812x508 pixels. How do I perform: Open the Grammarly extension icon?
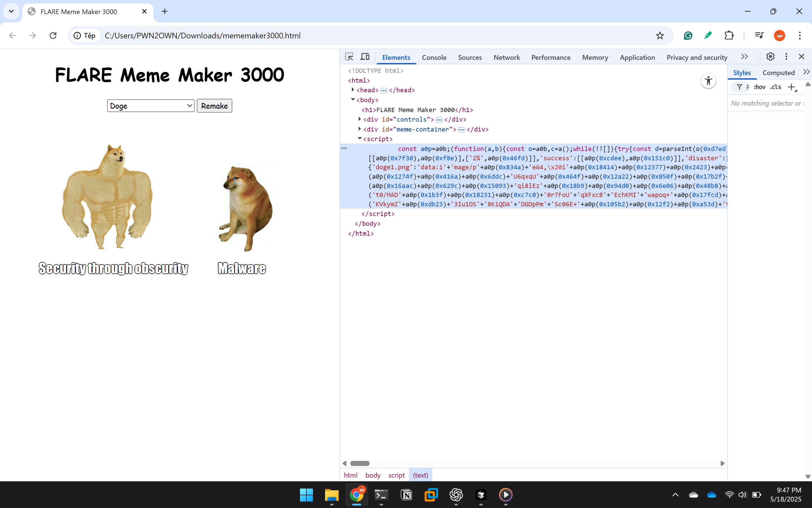click(x=688, y=36)
